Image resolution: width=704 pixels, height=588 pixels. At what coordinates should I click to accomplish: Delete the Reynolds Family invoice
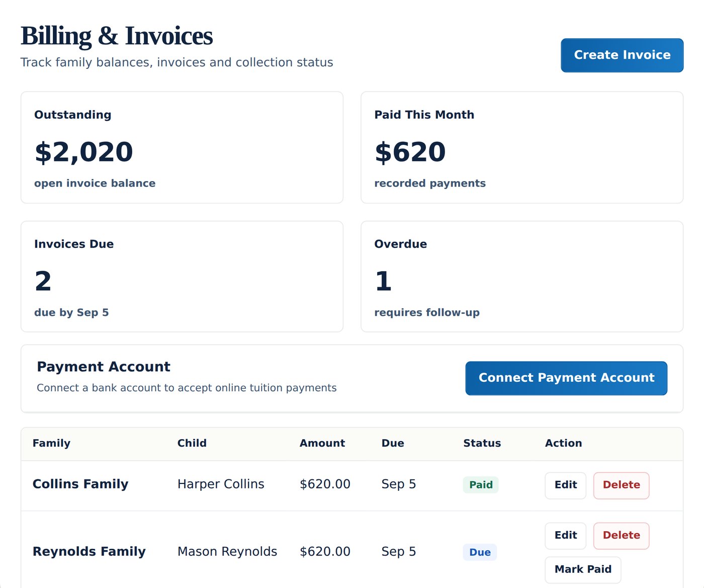coord(622,536)
